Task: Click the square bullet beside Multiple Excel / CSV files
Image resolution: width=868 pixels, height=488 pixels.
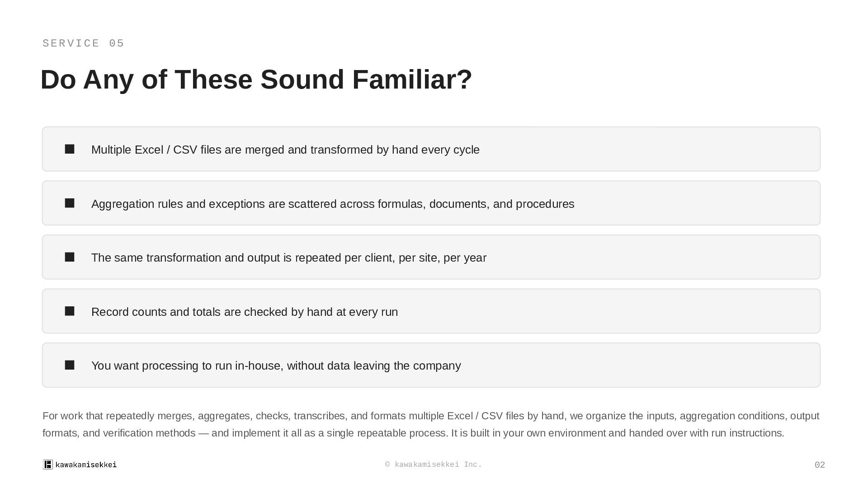Action: pyautogui.click(x=70, y=149)
